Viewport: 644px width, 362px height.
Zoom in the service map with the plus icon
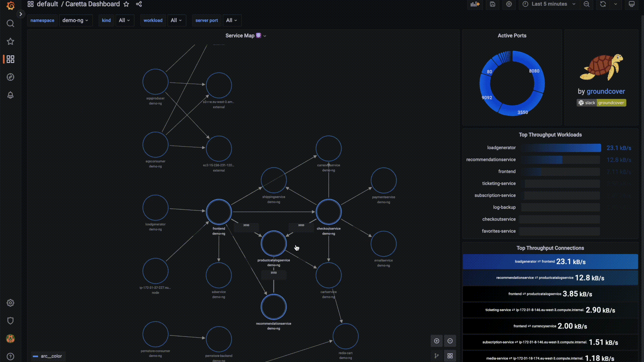(x=436, y=341)
